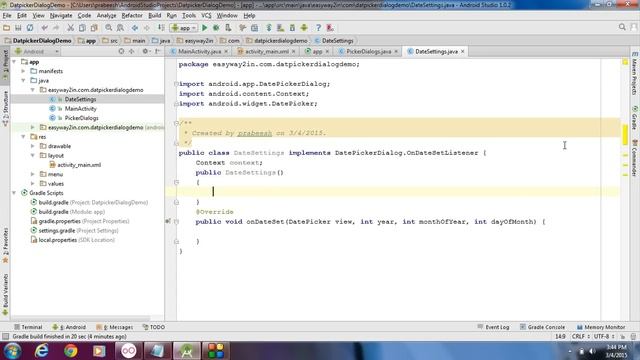
Task: Click DatpickerDialogDemo breadcrumb in navigation bar
Action: point(38,41)
